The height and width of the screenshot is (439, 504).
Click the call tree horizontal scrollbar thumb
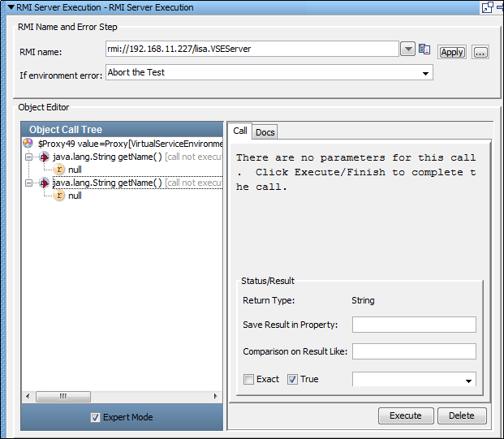tap(63, 397)
